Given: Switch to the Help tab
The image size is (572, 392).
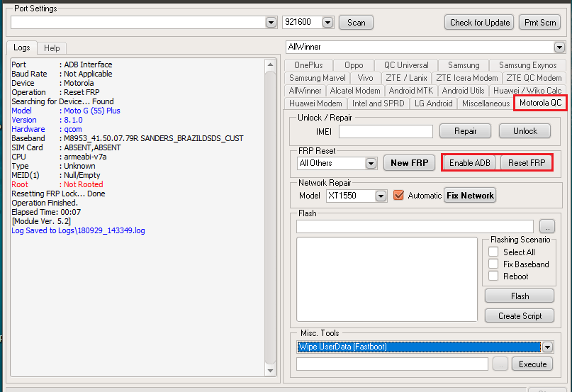Looking at the screenshot, I should click(x=52, y=48).
